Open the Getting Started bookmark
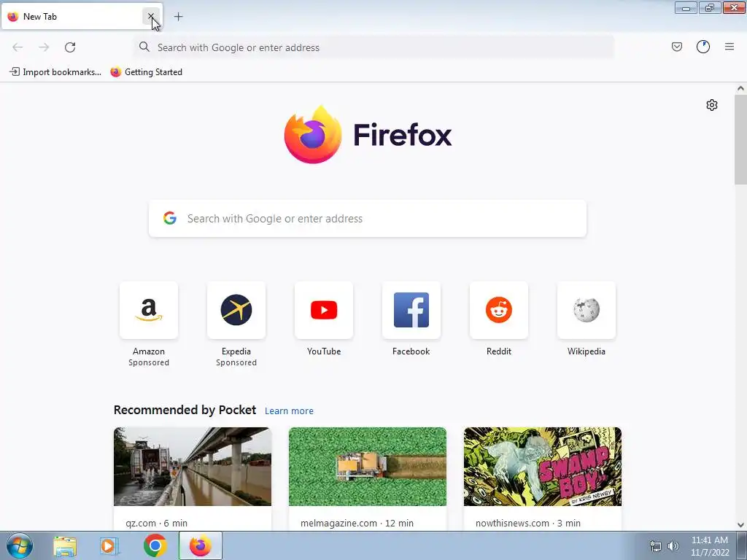The height and width of the screenshot is (560, 747). coord(146,72)
